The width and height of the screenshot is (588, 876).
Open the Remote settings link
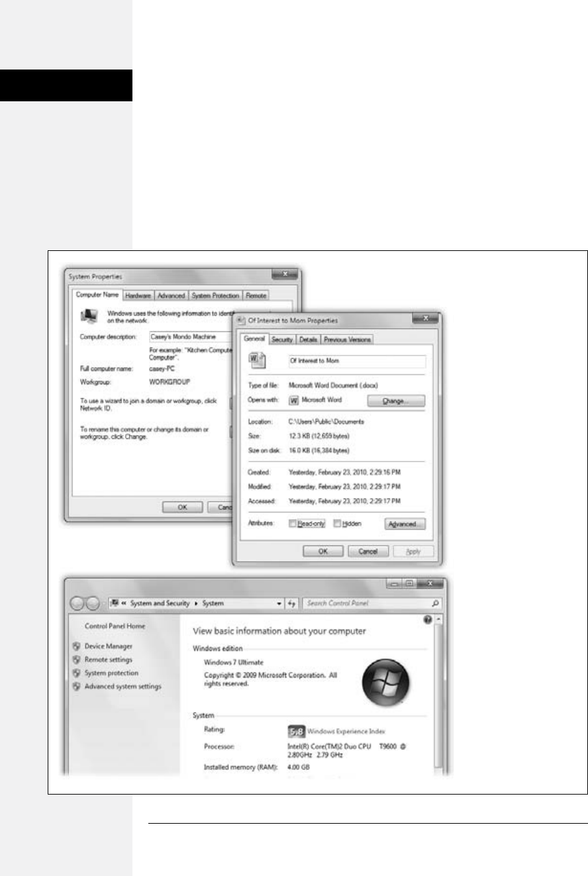click(x=108, y=659)
